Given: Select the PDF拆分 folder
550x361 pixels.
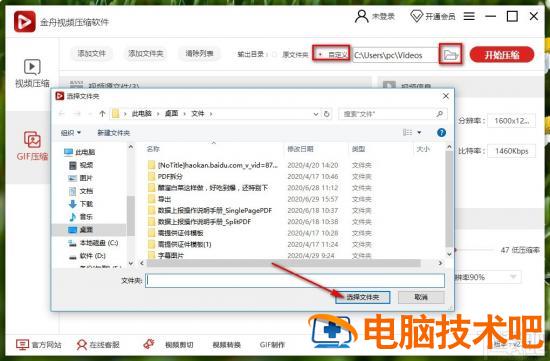Looking at the screenshot, I should click(x=166, y=176).
